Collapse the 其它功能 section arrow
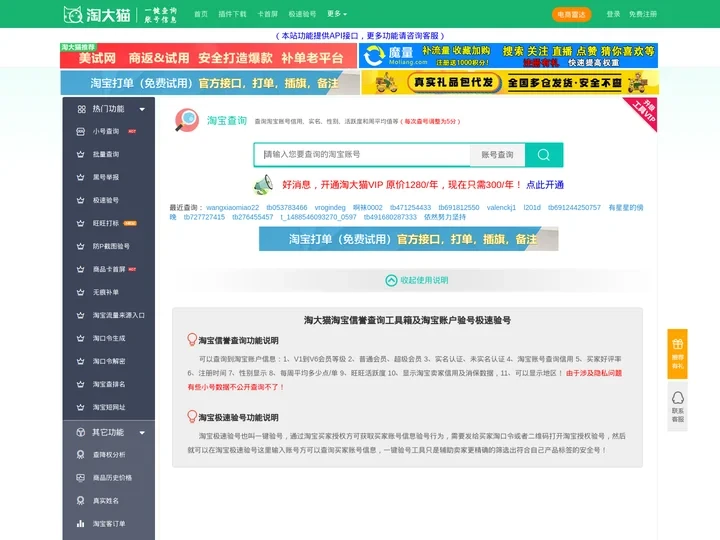The image size is (720, 540). [142, 433]
